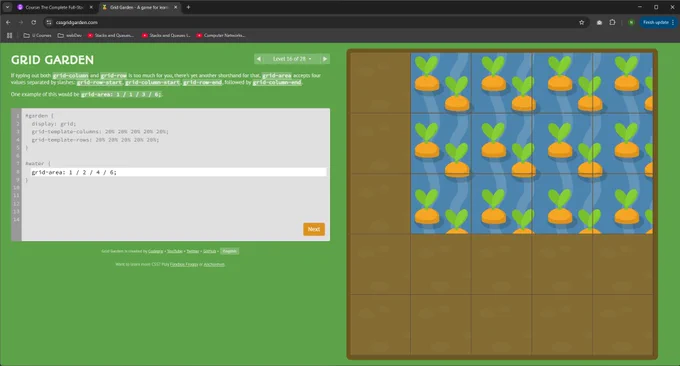Open first Stacks and Queues bookmark

pos(111,36)
